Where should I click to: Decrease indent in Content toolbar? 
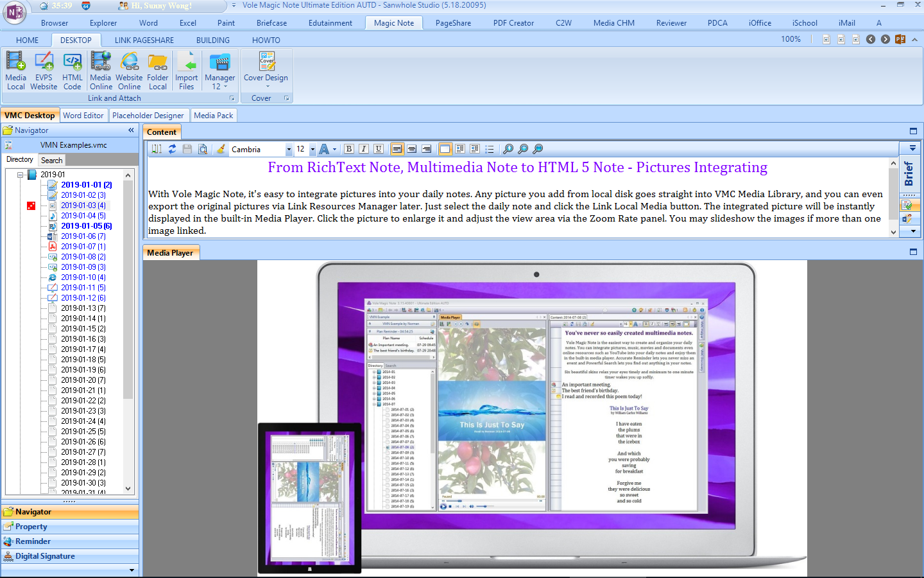pyautogui.click(x=475, y=149)
